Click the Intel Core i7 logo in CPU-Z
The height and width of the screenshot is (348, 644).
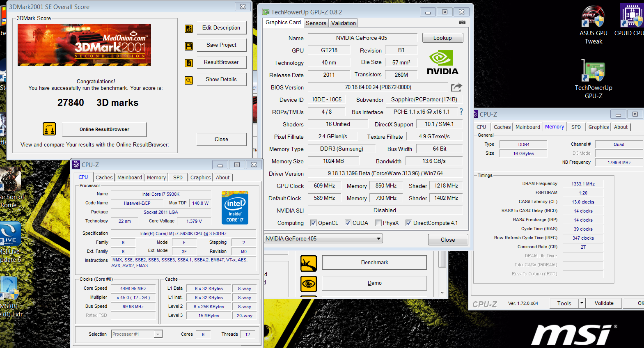(235, 208)
